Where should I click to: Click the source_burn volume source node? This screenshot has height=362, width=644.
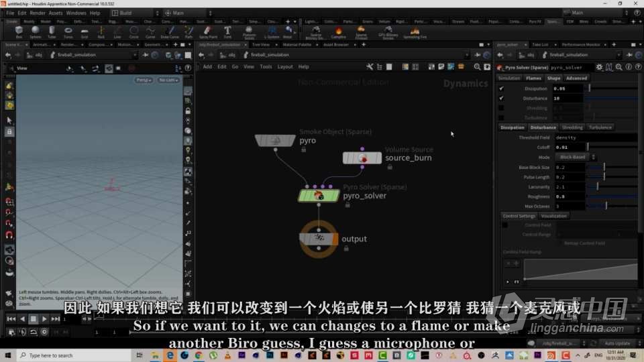(x=362, y=158)
